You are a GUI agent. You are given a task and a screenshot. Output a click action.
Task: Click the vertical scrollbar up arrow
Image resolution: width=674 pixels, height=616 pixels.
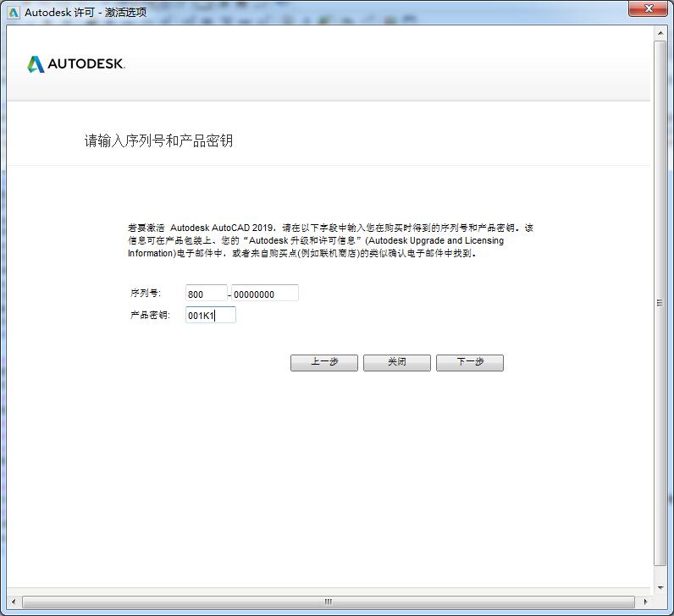[x=660, y=32]
